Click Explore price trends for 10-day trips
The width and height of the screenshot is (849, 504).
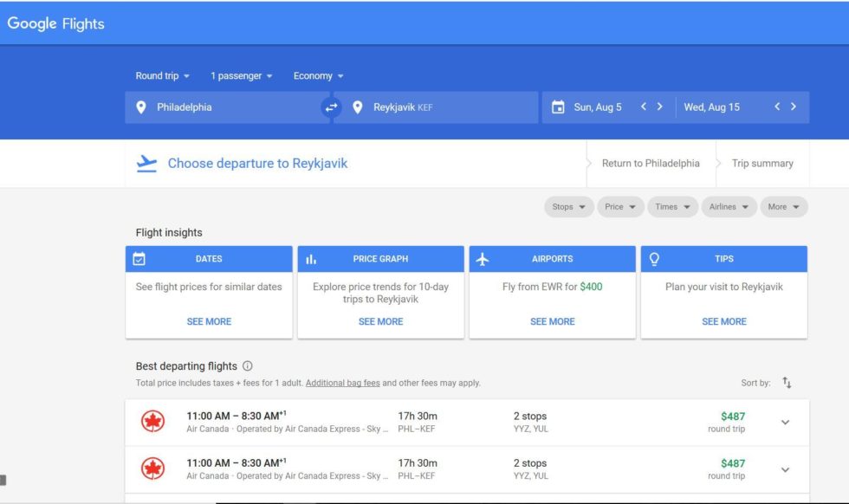[380, 293]
